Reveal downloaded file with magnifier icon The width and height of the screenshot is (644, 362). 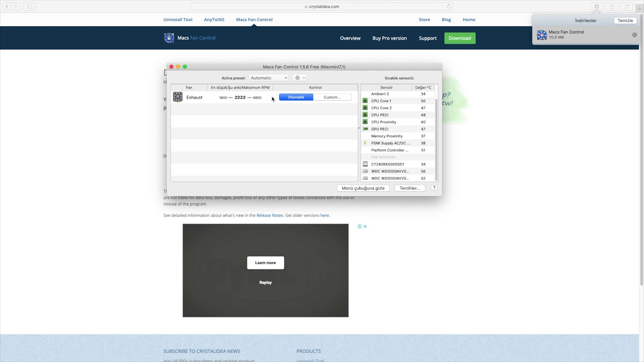tap(634, 35)
